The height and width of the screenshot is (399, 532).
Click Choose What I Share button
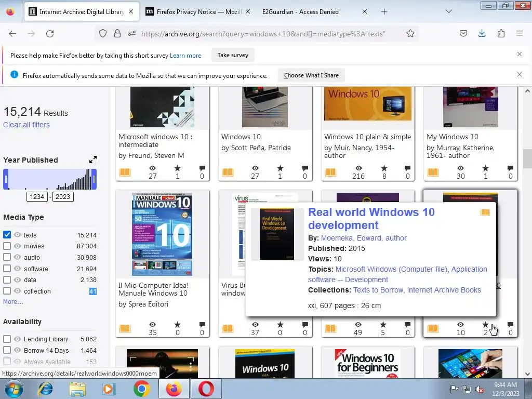tap(311, 75)
